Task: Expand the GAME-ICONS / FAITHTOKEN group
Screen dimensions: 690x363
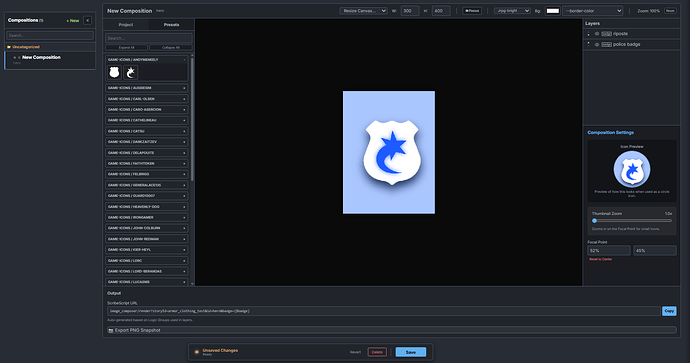Action: point(147,163)
